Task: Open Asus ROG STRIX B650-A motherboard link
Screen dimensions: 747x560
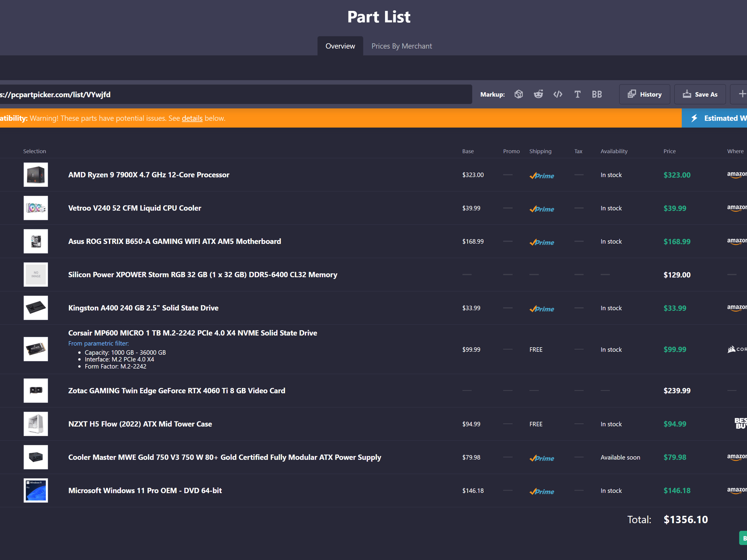Action: 174,241
